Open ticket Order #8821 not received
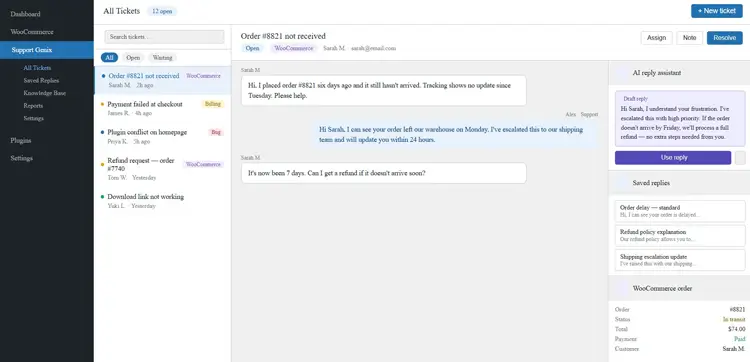This screenshot has height=362, width=750. coord(163,80)
